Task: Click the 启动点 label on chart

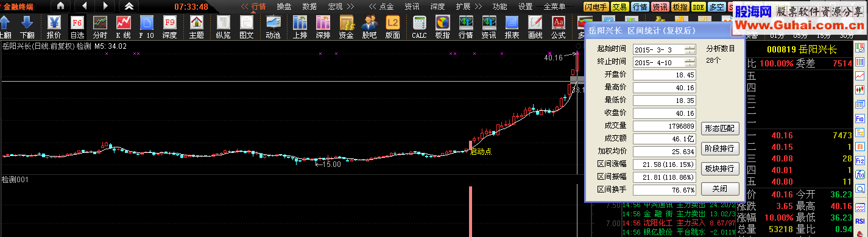Action: (481, 151)
